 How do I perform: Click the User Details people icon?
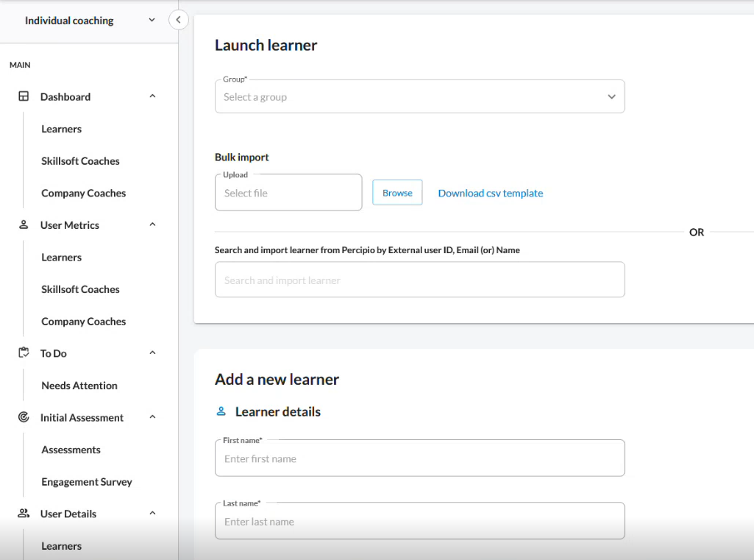[x=23, y=513]
